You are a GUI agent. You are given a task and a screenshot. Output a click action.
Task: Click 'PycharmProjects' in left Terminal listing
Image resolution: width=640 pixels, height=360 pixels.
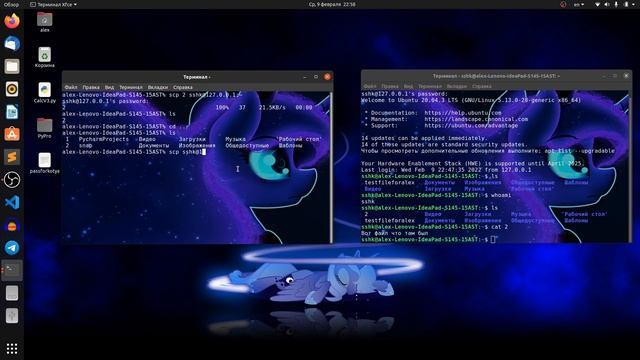point(104,139)
